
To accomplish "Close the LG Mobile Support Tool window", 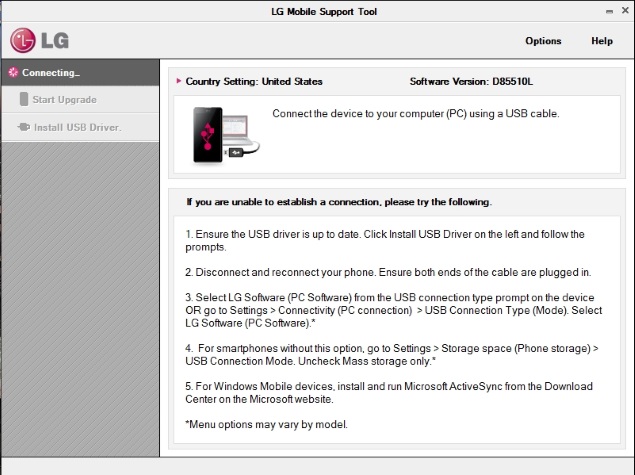I will (625, 11).
